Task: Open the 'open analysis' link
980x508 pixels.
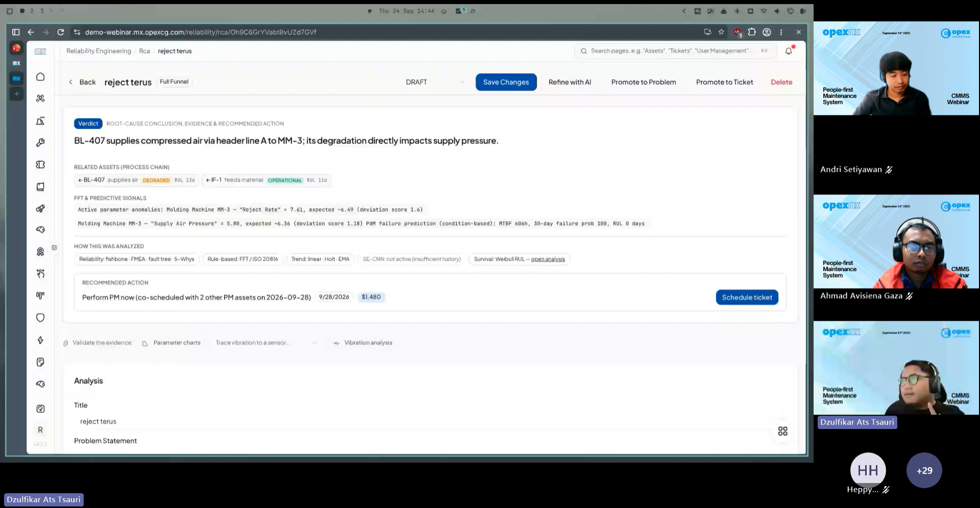Action: point(548,259)
